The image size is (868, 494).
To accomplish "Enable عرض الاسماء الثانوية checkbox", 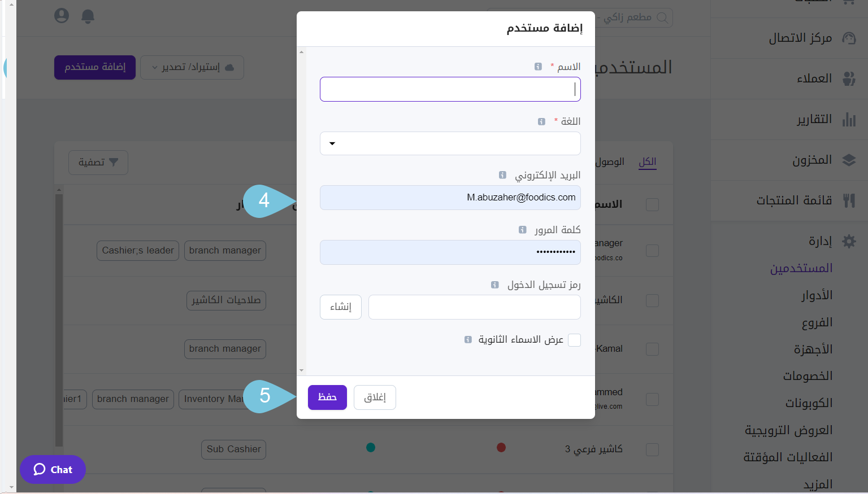I will pyautogui.click(x=575, y=340).
